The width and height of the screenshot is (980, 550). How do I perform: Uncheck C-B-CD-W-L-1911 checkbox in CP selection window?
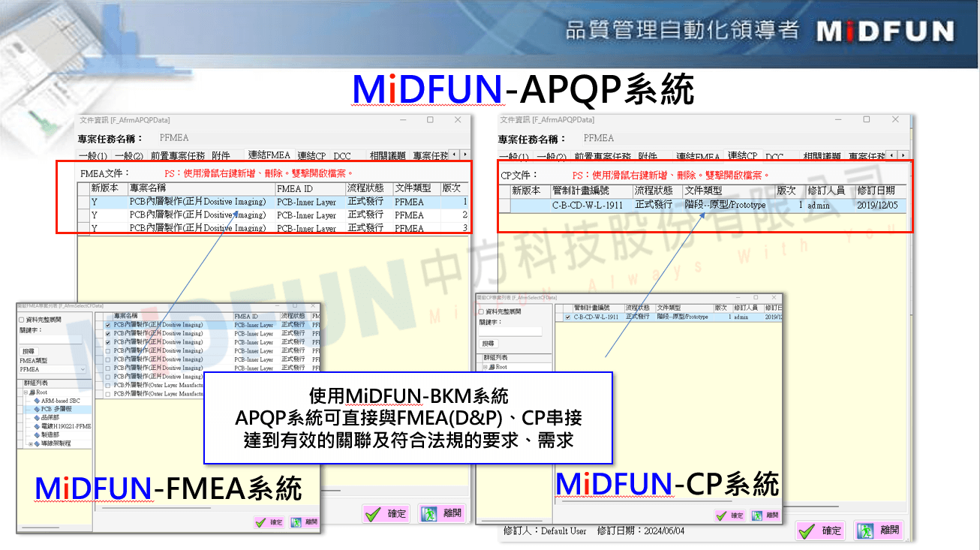click(567, 317)
